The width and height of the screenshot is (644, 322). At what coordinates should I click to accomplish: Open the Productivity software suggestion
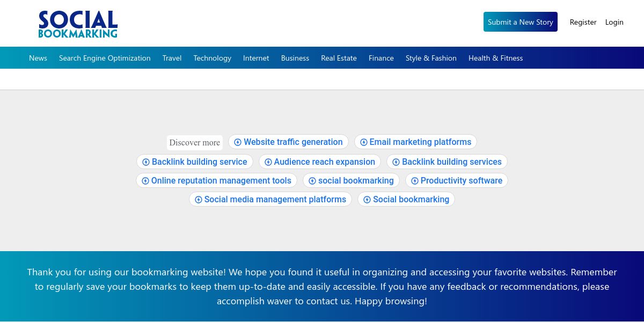456,180
